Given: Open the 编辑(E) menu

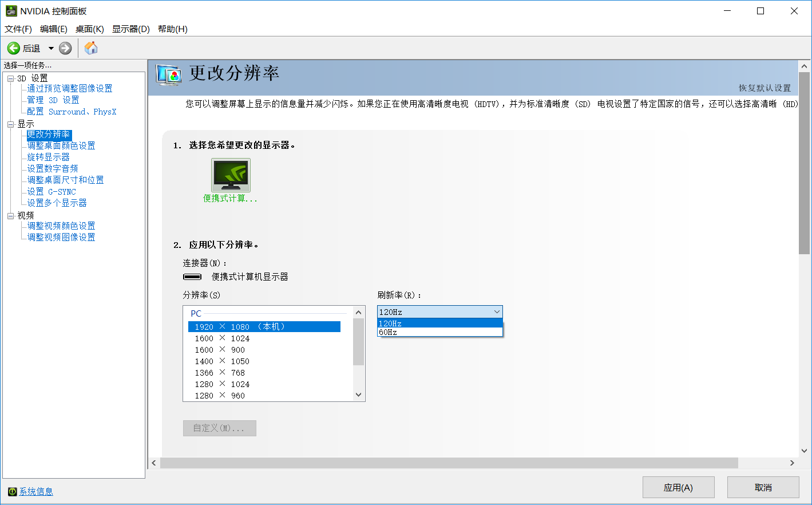Looking at the screenshot, I should [x=54, y=29].
